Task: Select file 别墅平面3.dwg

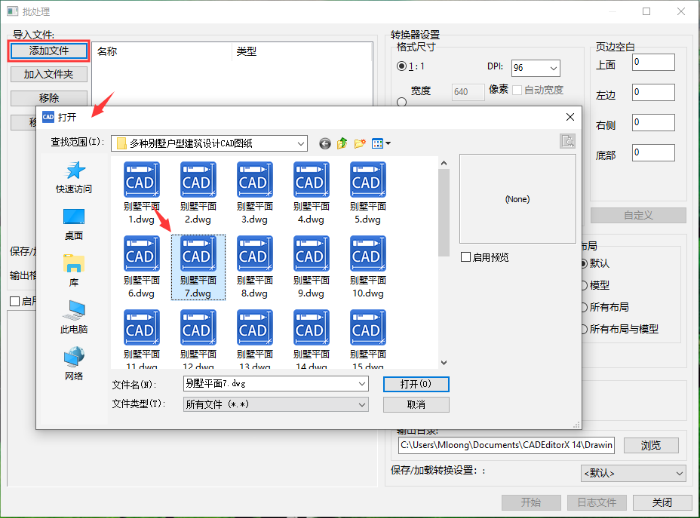Action: 254,193
